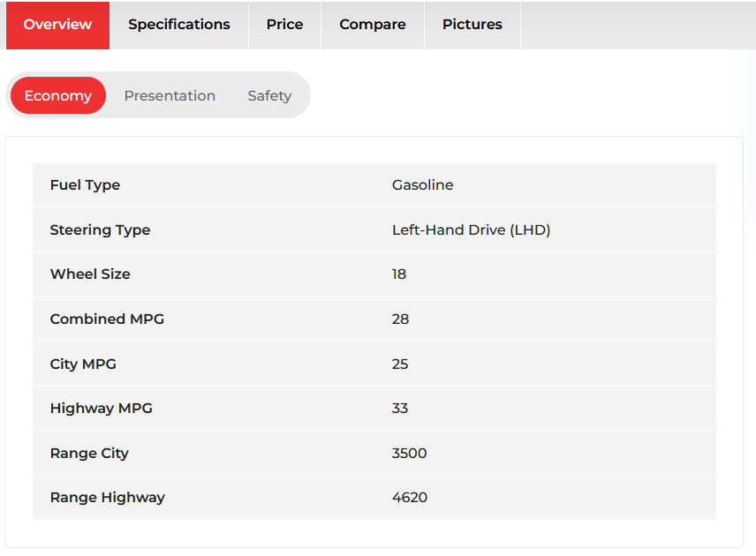
Task: Select the Economy pill button
Action: 58,95
